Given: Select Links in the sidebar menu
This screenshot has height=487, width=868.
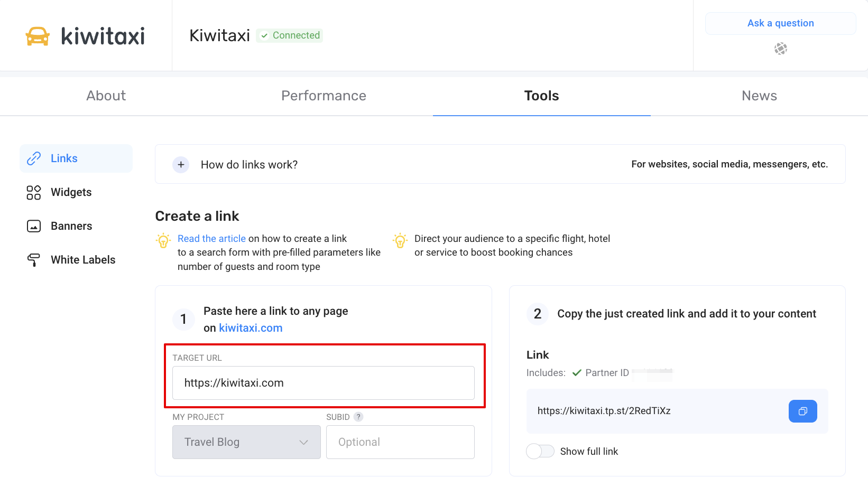Looking at the screenshot, I should [76, 158].
